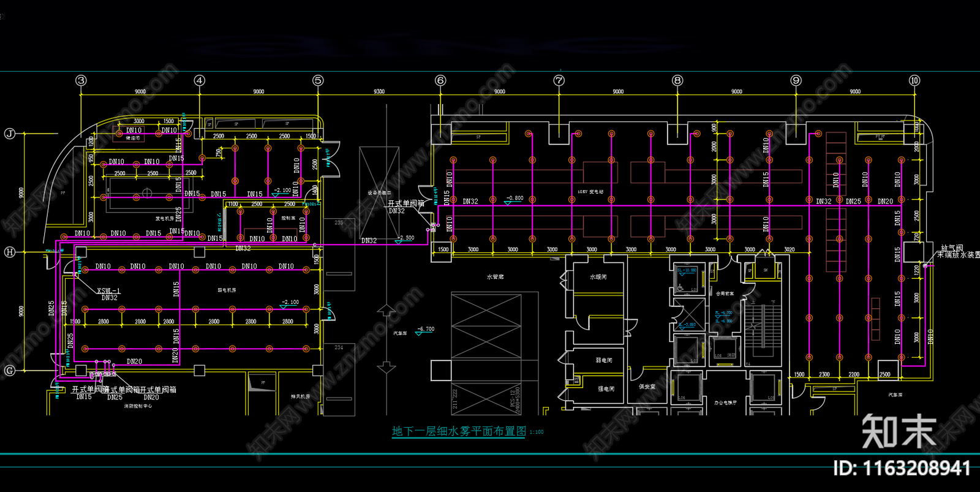
Task: Select the PCS-12 2400×5300 equipment label
Action: click(515, 399)
